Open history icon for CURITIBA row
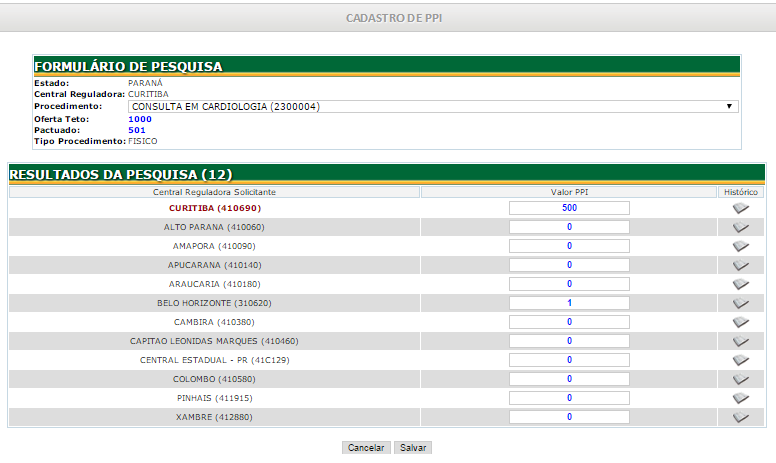Screen dimensions: 776x463 click(740, 208)
